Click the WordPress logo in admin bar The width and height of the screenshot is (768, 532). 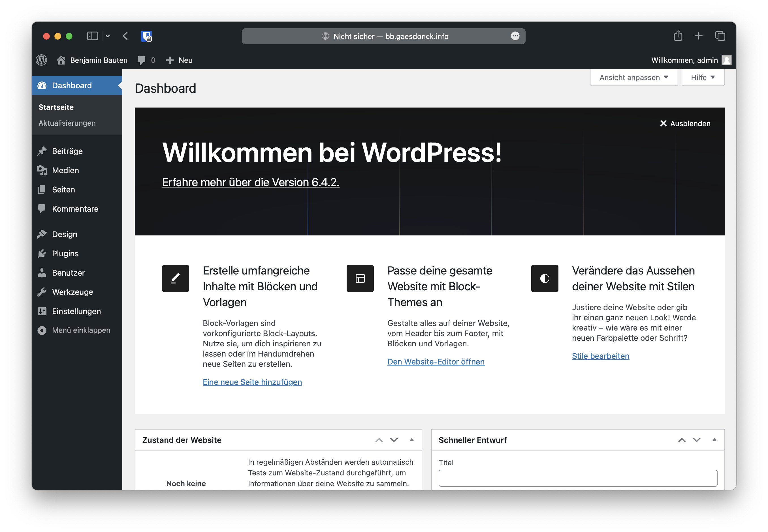click(x=41, y=60)
